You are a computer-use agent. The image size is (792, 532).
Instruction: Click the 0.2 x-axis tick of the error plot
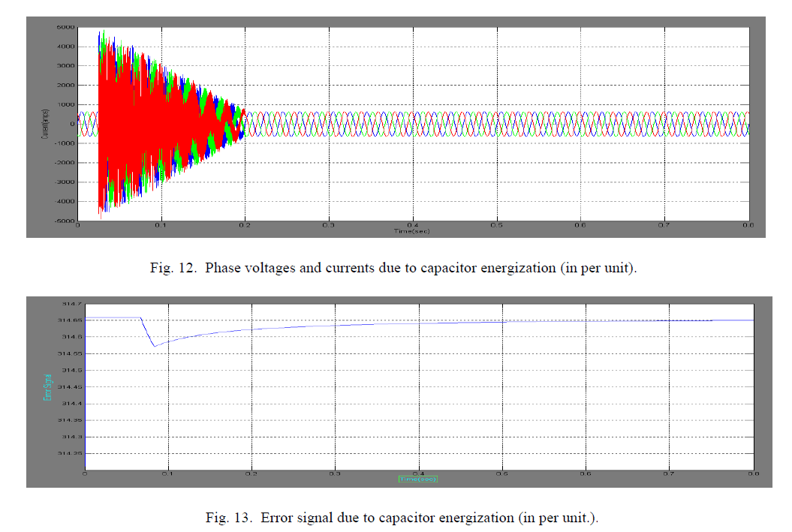[252, 474]
